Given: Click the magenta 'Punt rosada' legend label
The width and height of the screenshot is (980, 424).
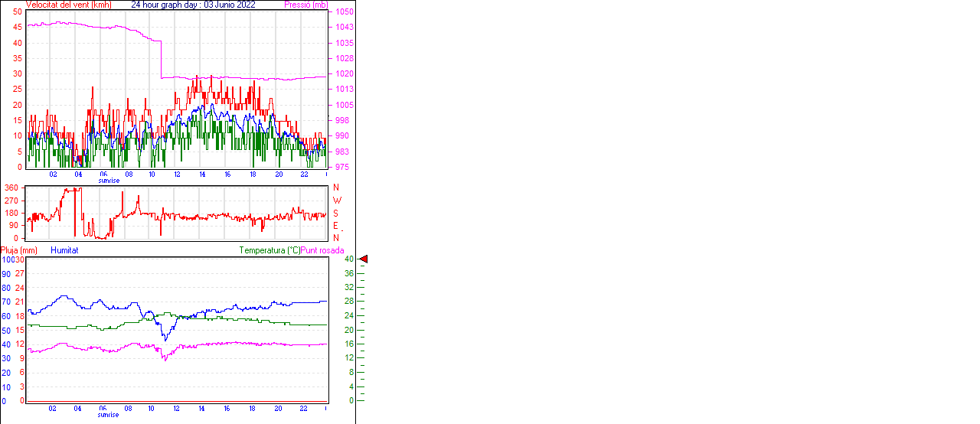Looking at the screenshot, I should coord(322,250).
